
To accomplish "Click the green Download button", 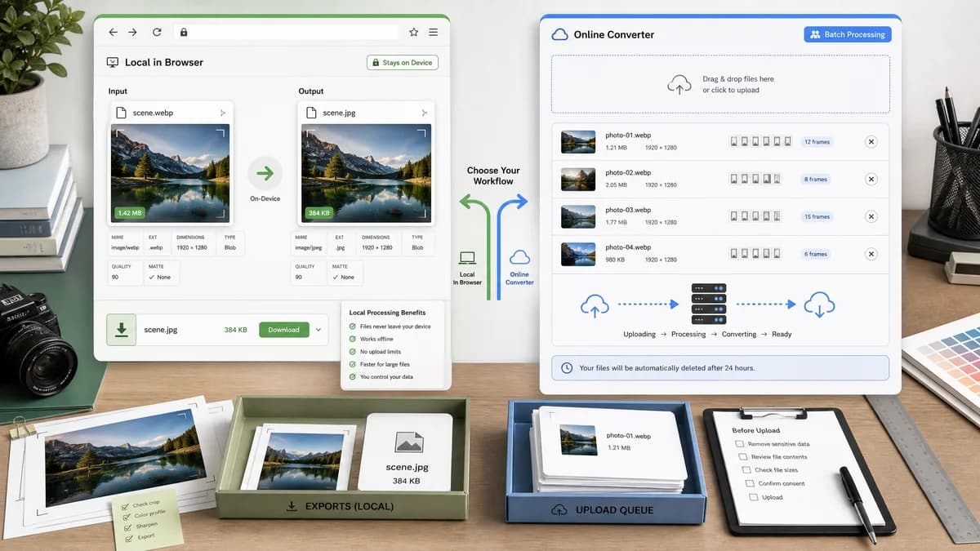I will pos(284,330).
